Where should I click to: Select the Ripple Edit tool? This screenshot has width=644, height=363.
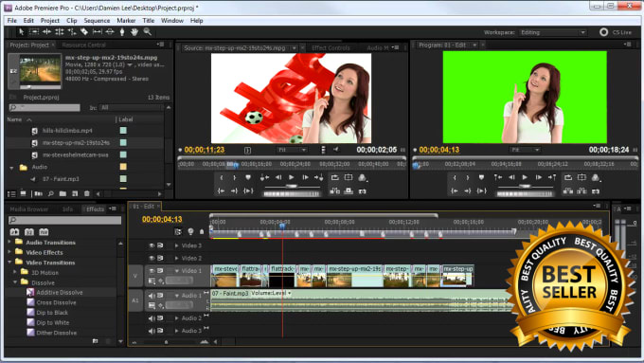(x=46, y=32)
